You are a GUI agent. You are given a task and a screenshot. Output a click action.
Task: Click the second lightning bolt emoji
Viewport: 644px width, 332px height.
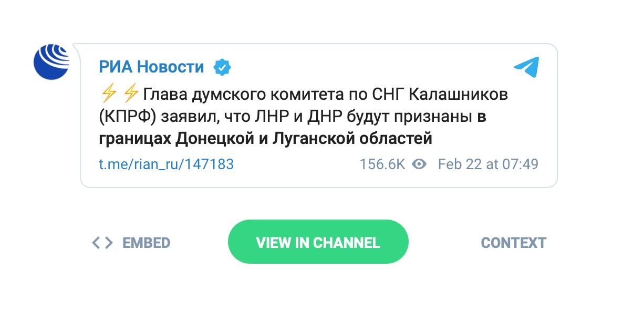131,95
